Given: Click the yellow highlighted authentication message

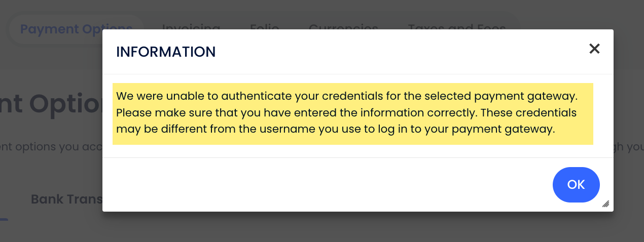Looking at the screenshot, I should click(x=352, y=113).
